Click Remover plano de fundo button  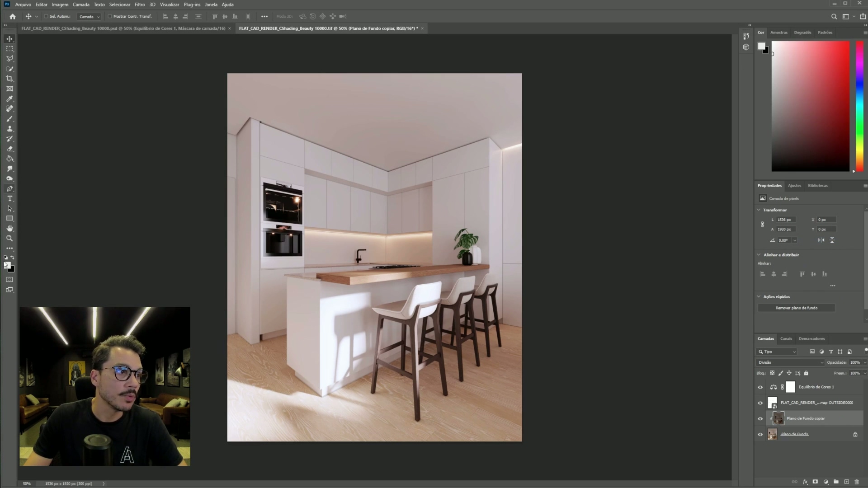click(796, 308)
